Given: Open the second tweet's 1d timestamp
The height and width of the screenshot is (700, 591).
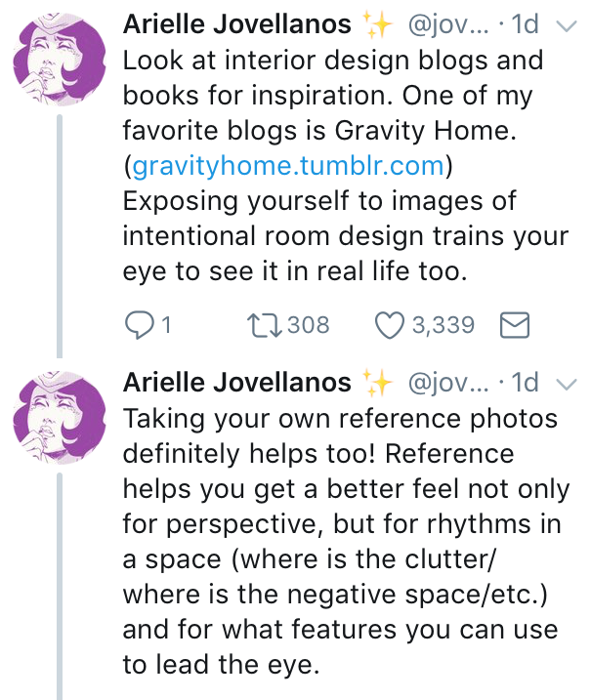Looking at the screenshot, I should tap(526, 382).
